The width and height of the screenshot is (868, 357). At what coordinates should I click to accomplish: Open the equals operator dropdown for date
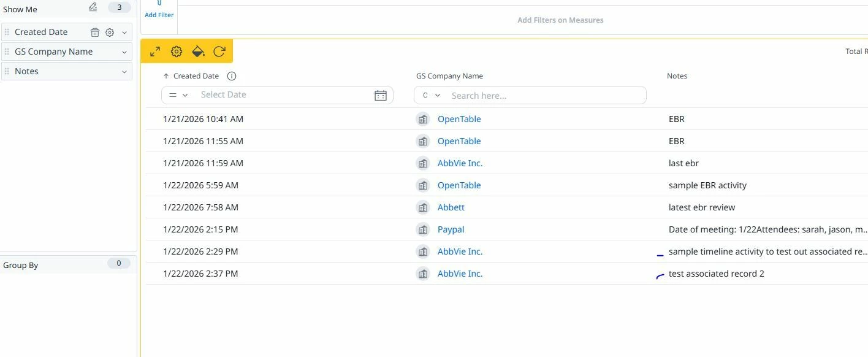coord(178,95)
